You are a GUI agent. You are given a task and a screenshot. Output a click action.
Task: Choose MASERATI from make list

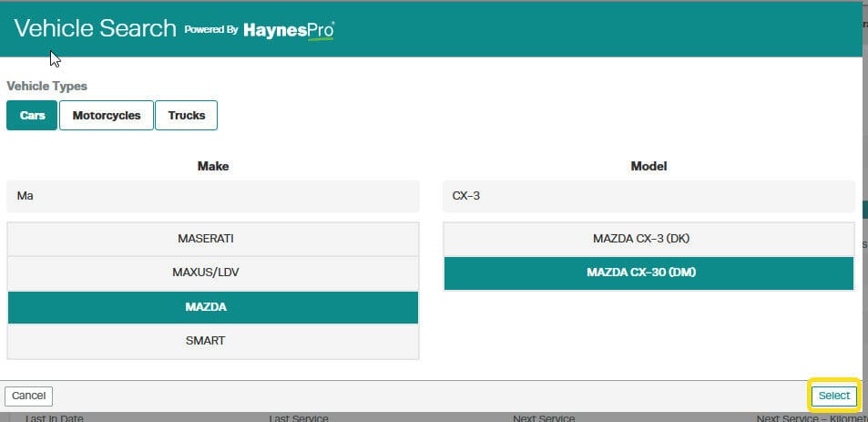click(212, 239)
